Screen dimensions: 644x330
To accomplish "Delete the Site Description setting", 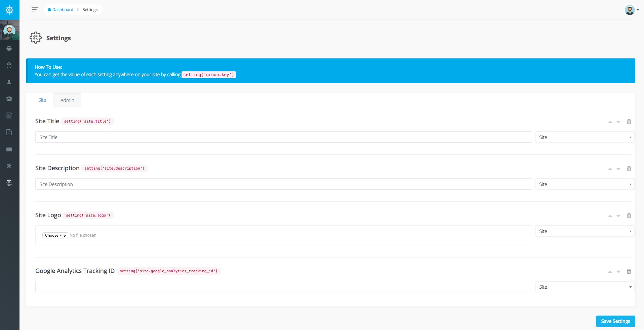I will pos(629,169).
